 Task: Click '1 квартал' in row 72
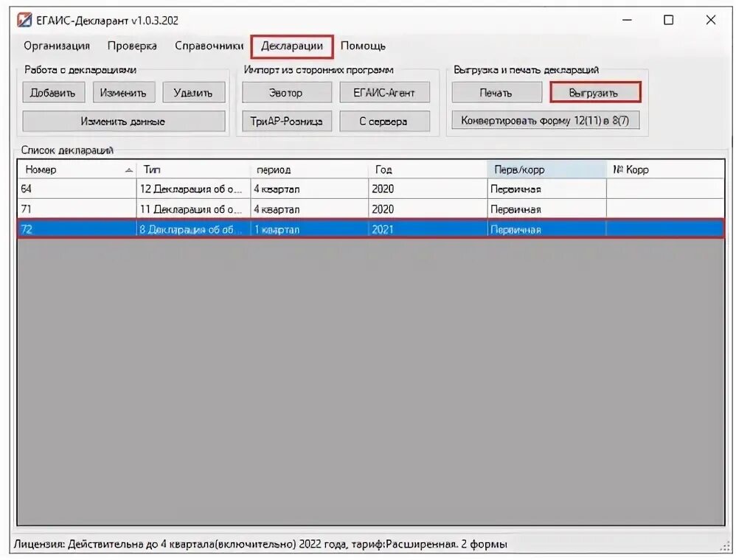[309, 229]
